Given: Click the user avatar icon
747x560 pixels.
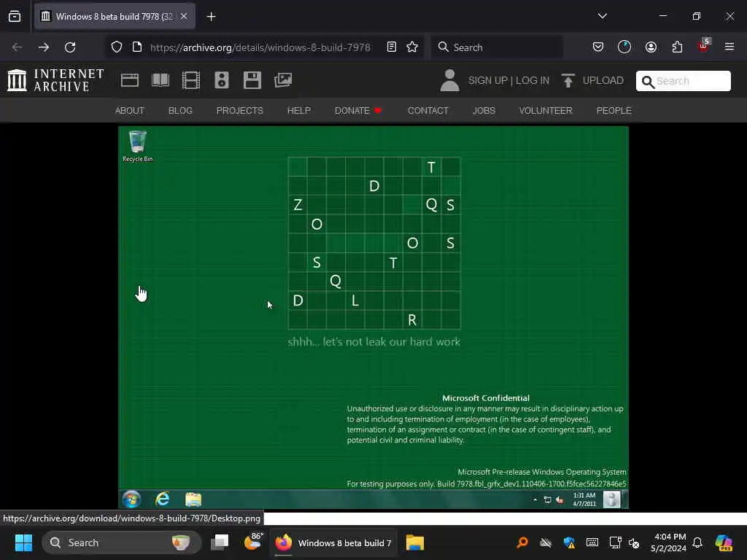Looking at the screenshot, I should coord(449,80).
